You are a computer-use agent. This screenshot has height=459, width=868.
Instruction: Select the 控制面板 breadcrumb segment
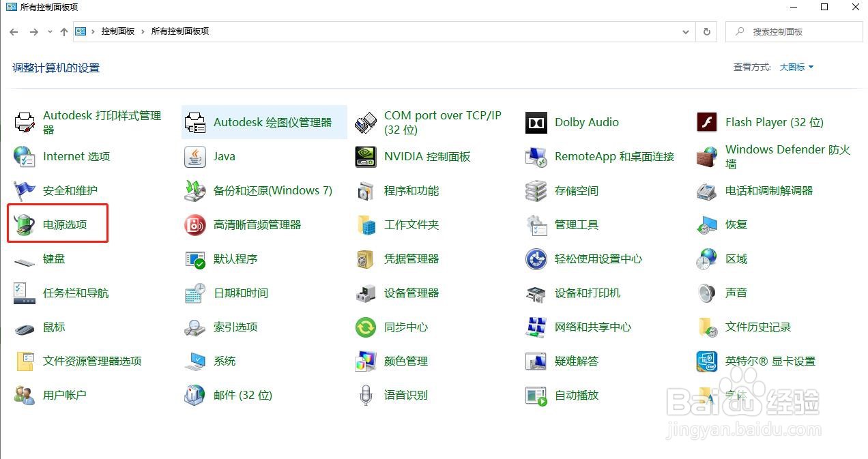[x=118, y=31]
